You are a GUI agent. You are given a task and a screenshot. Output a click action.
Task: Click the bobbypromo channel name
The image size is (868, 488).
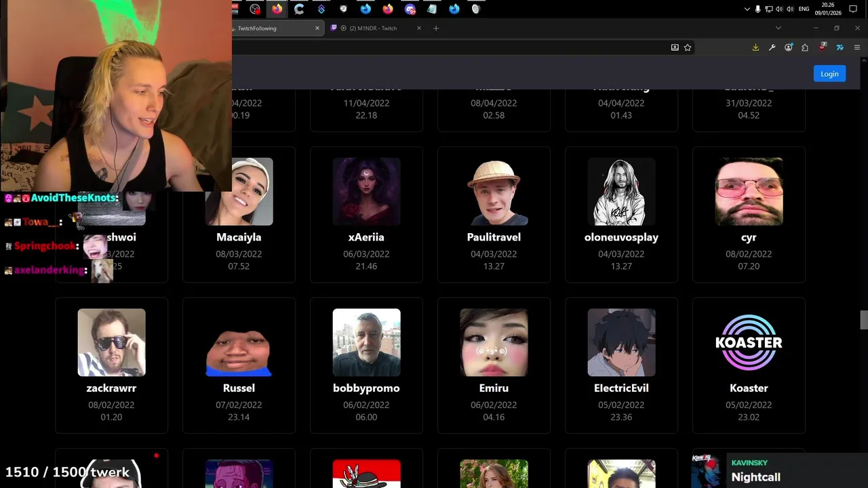[x=366, y=388]
